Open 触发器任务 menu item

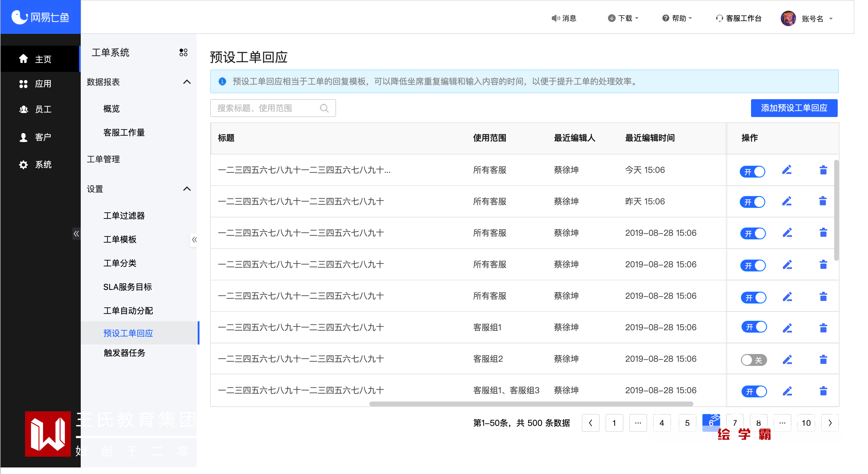[x=124, y=353]
